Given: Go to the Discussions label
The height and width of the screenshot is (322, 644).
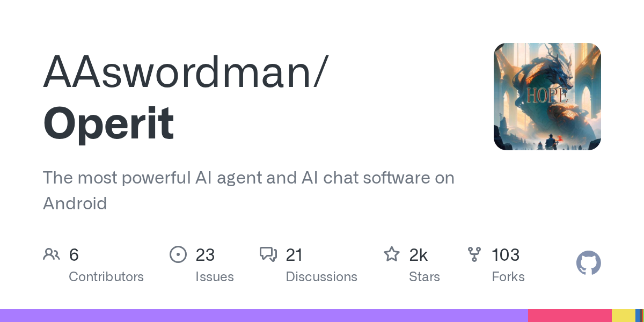Looking at the screenshot, I should tap(321, 277).
